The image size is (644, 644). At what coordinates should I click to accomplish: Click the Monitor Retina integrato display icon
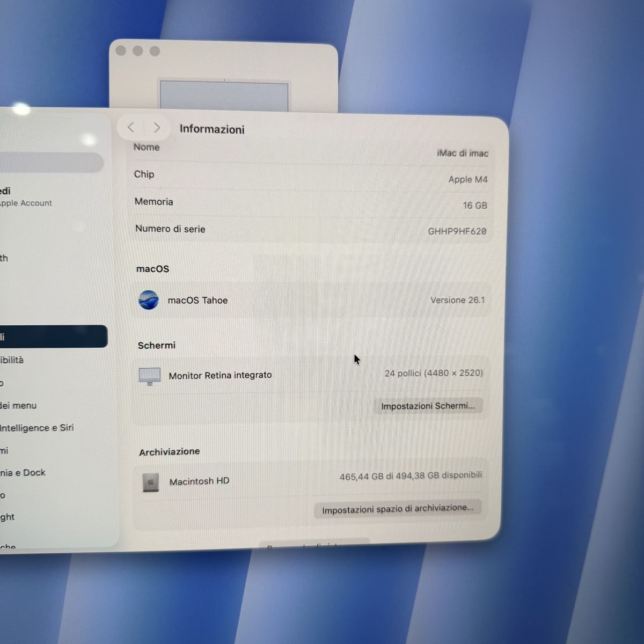(x=150, y=376)
